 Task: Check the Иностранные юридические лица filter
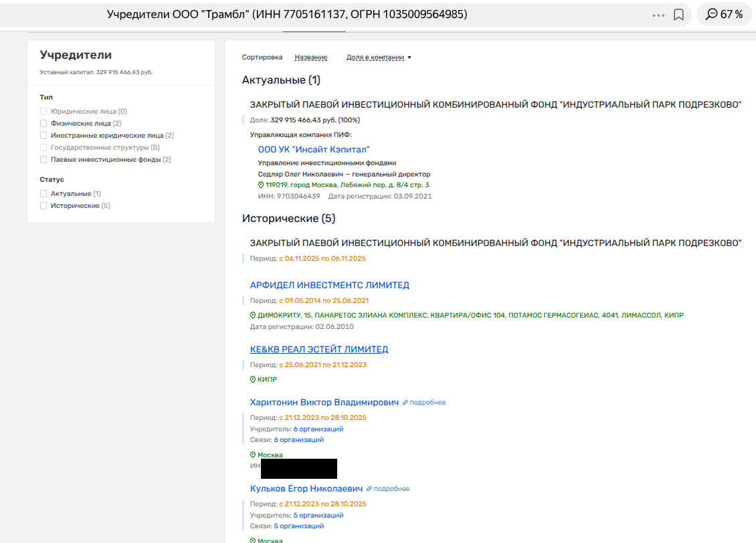click(43, 136)
